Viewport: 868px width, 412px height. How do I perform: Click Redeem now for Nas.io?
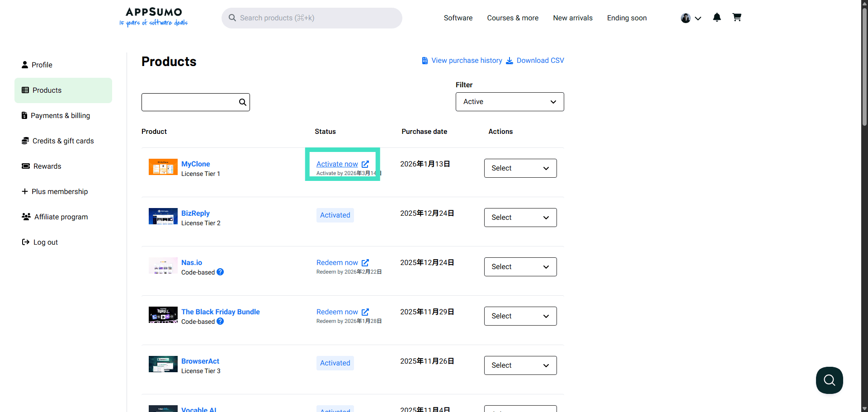[337, 263]
